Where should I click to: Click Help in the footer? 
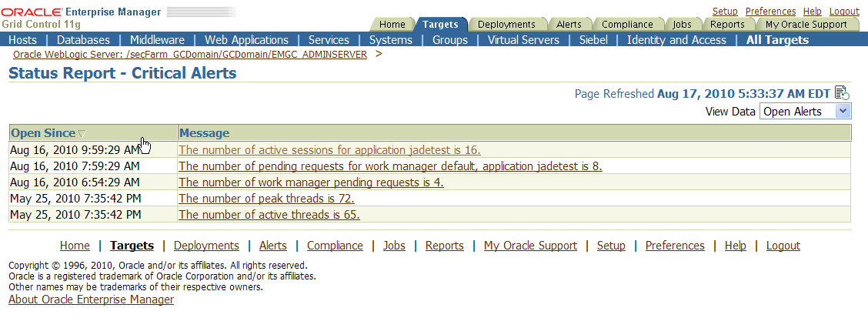click(x=735, y=246)
